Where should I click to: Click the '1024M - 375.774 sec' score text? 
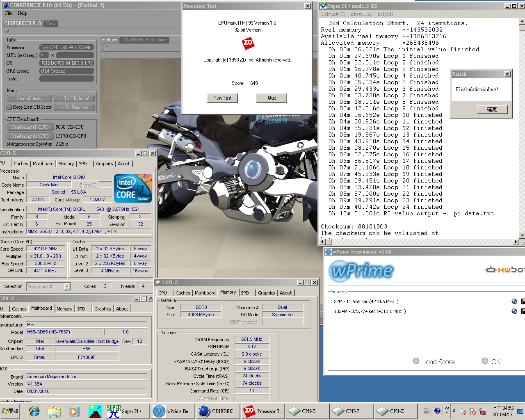coord(370,311)
